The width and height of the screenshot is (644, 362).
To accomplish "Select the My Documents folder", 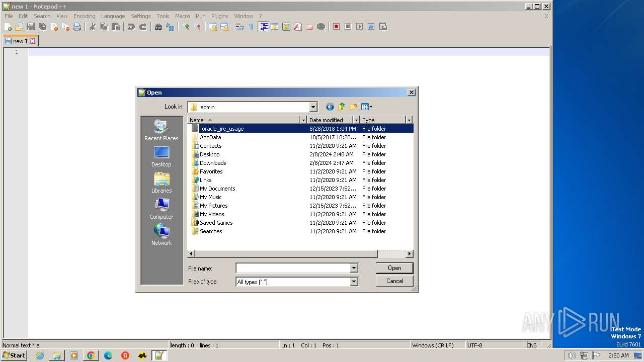I will pos(217,189).
